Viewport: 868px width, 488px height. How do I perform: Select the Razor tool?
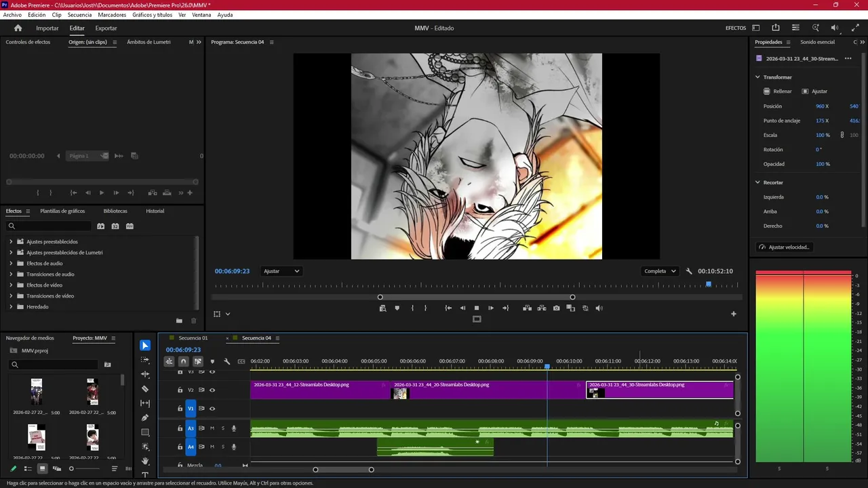coord(145,389)
